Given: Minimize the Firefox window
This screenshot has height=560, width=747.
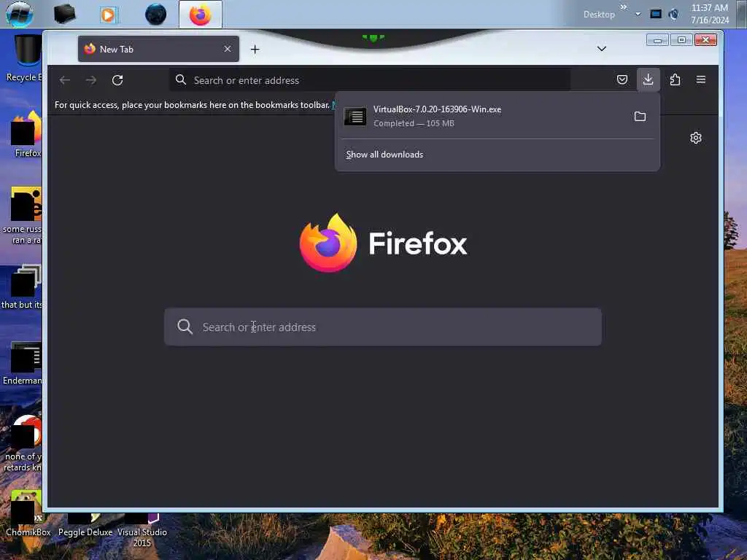Looking at the screenshot, I should [657, 40].
